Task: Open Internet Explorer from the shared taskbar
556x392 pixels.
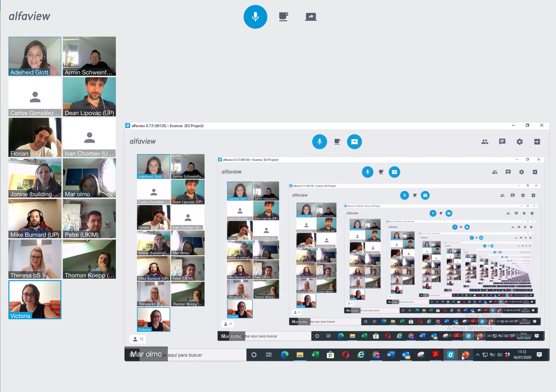Action: (x=361, y=355)
